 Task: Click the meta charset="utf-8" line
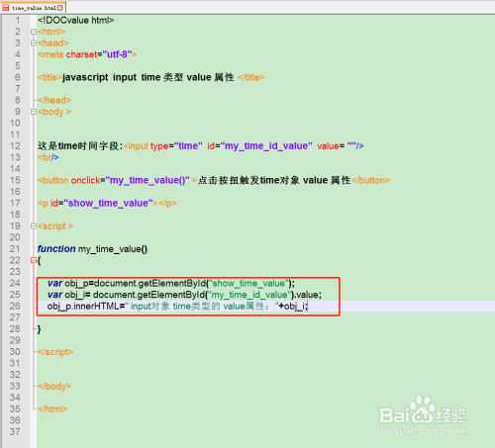(87, 54)
